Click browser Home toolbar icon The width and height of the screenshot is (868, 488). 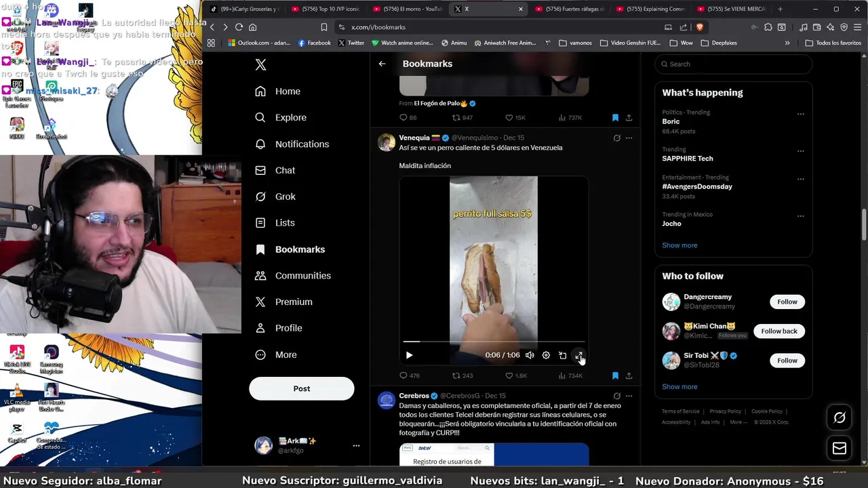252,27
